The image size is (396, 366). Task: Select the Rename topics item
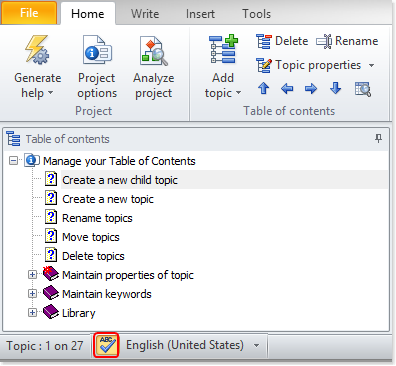[97, 218]
